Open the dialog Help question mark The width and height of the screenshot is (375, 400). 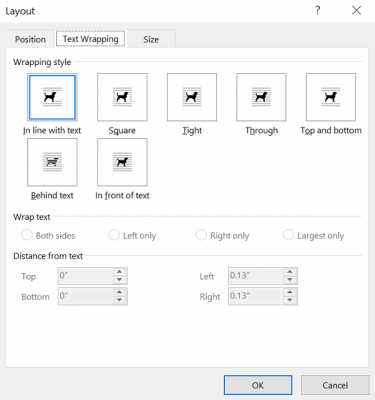318,11
